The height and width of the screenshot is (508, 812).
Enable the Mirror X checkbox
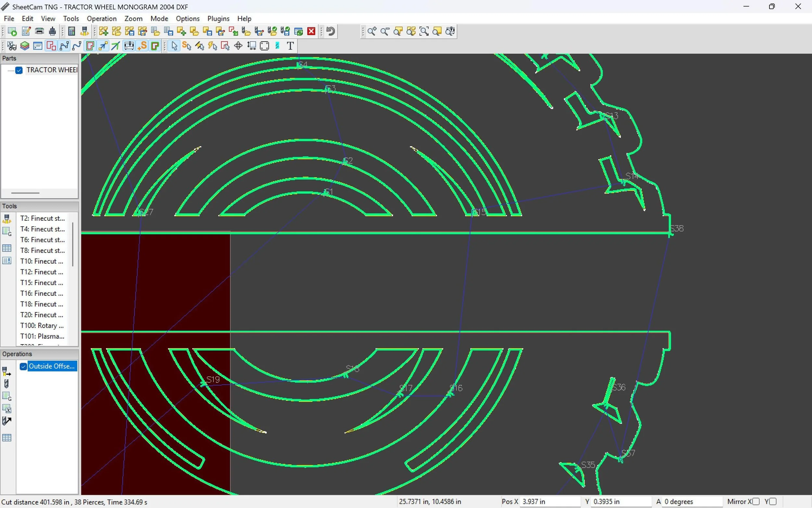755,501
